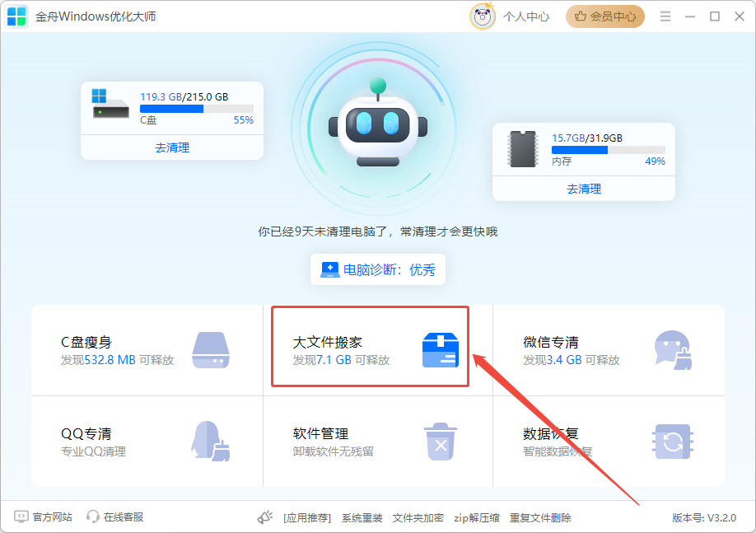756x533 pixels.
Task: Click the 119.3 GB/215.0 GB value
Action: (184, 96)
